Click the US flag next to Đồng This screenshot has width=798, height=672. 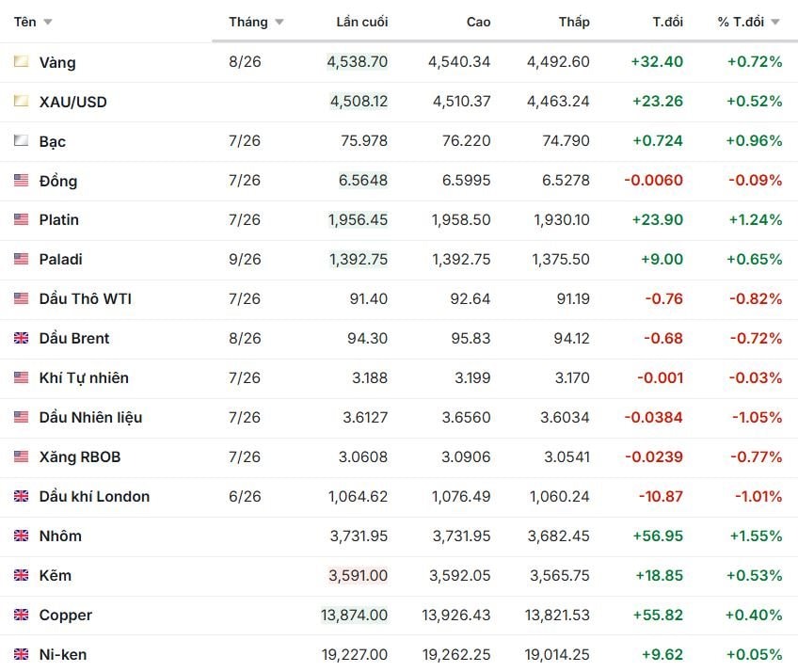click(x=21, y=180)
